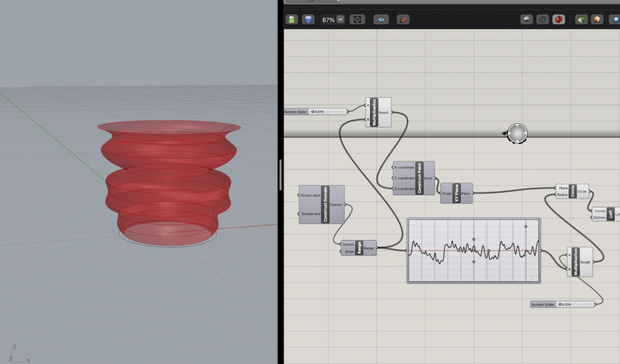Click the Domain input on Range

coord(348,244)
